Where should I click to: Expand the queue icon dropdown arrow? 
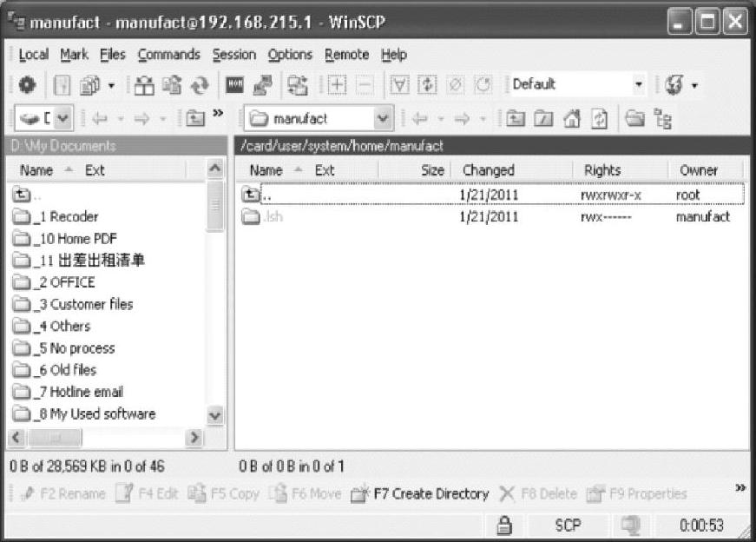(111, 86)
